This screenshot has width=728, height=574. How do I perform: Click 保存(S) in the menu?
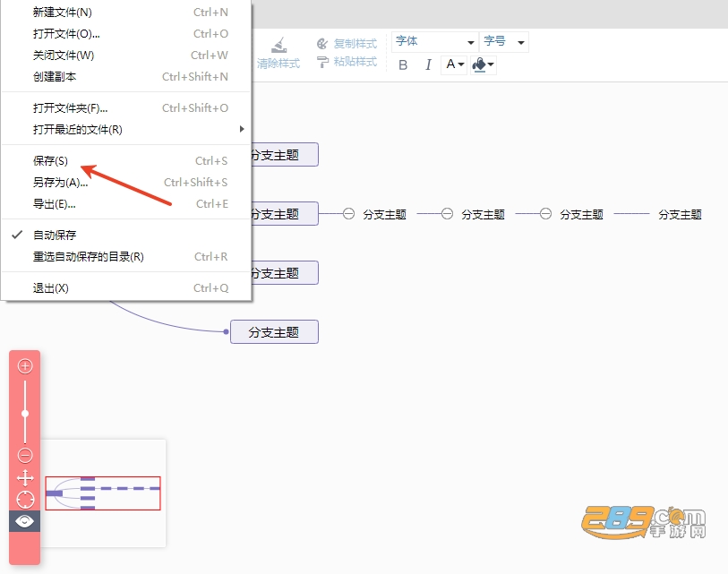(126, 160)
